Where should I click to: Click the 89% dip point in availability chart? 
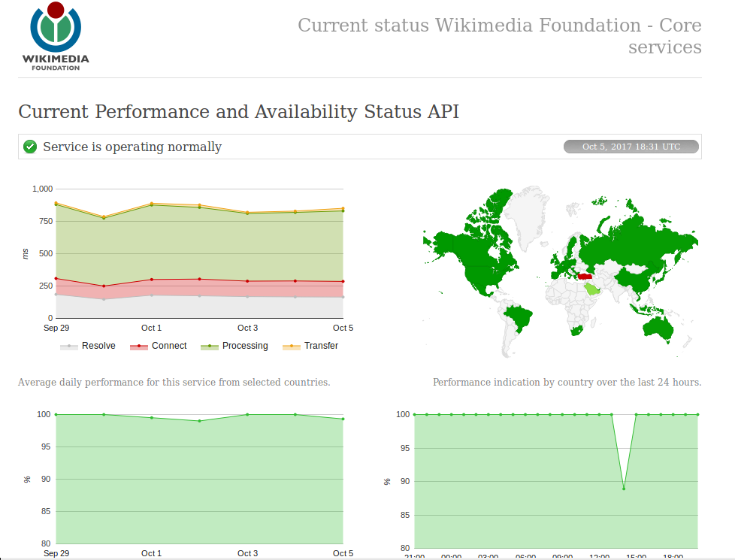click(624, 489)
